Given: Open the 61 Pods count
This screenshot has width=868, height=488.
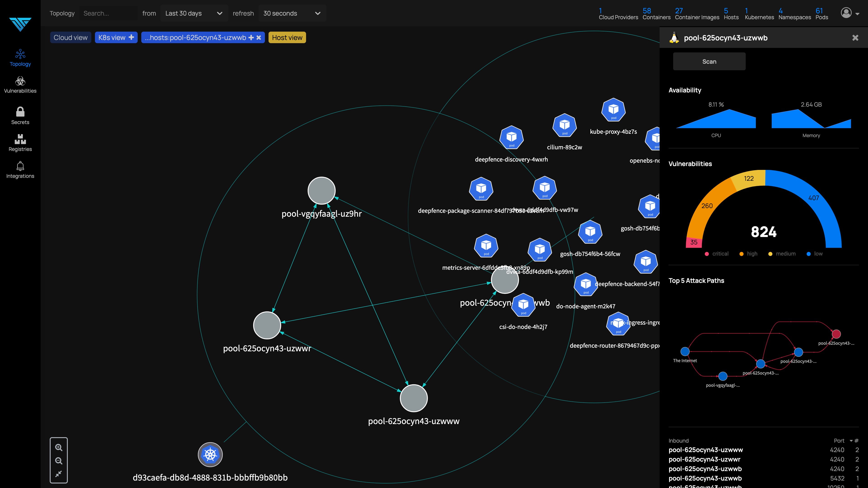Looking at the screenshot, I should [x=821, y=14].
